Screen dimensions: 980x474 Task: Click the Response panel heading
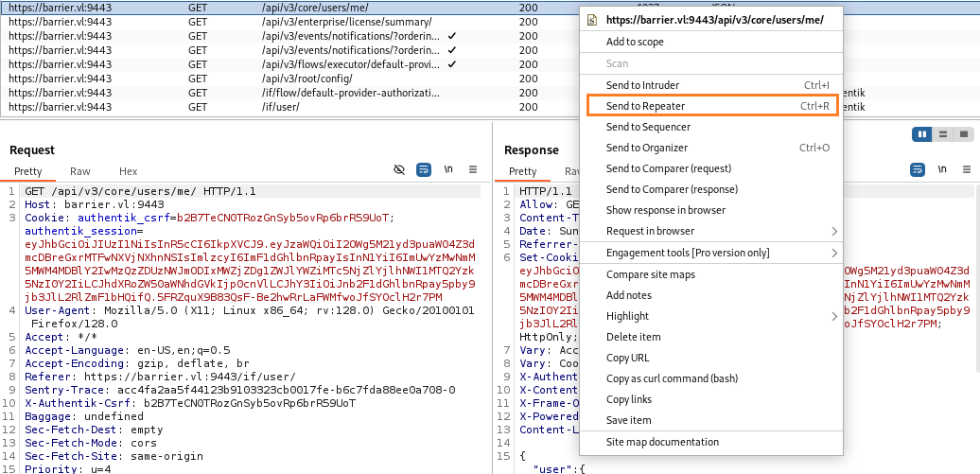pos(532,150)
